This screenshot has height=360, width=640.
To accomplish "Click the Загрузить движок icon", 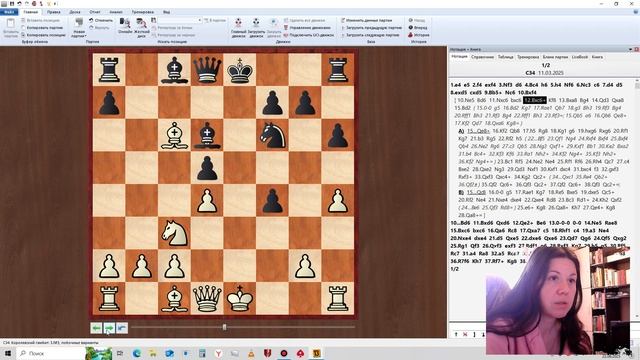I will click(x=256, y=28).
